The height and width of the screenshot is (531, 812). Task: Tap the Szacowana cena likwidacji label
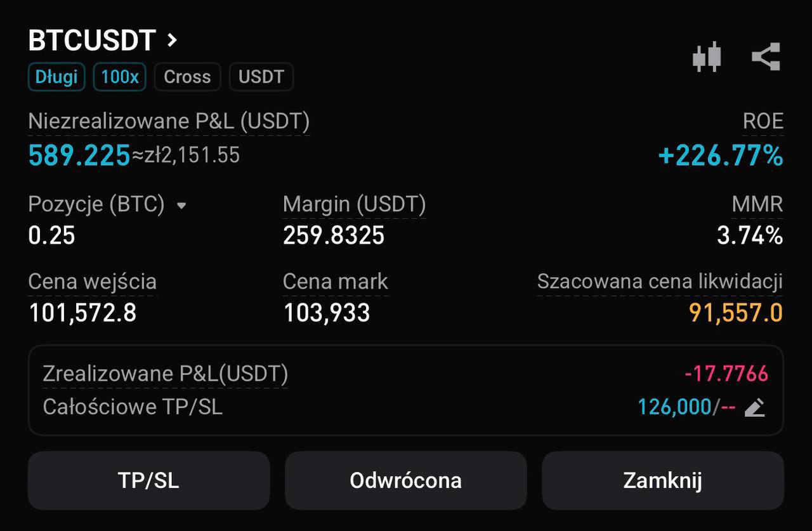coord(660,281)
